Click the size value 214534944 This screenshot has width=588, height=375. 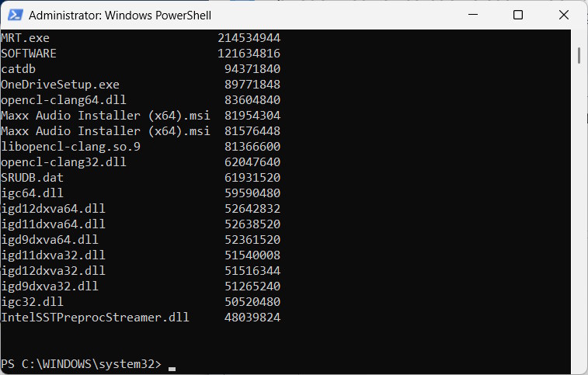[x=249, y=38]
